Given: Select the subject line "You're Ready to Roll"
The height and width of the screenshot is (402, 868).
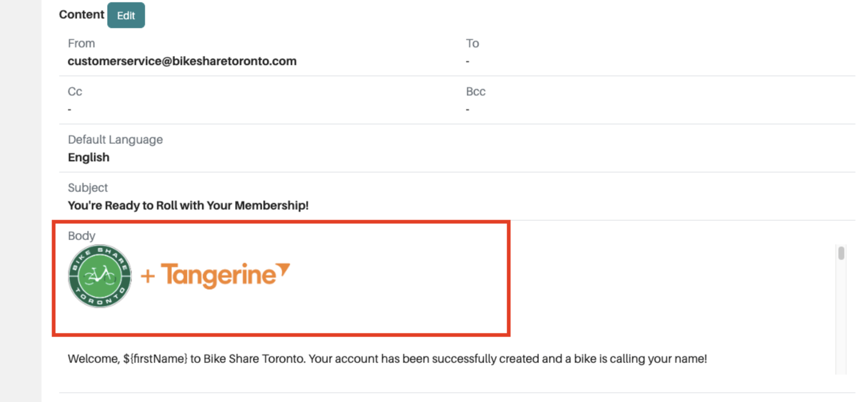Looking at the screenshot, I should pyautogui.click(x=188, y=205).
